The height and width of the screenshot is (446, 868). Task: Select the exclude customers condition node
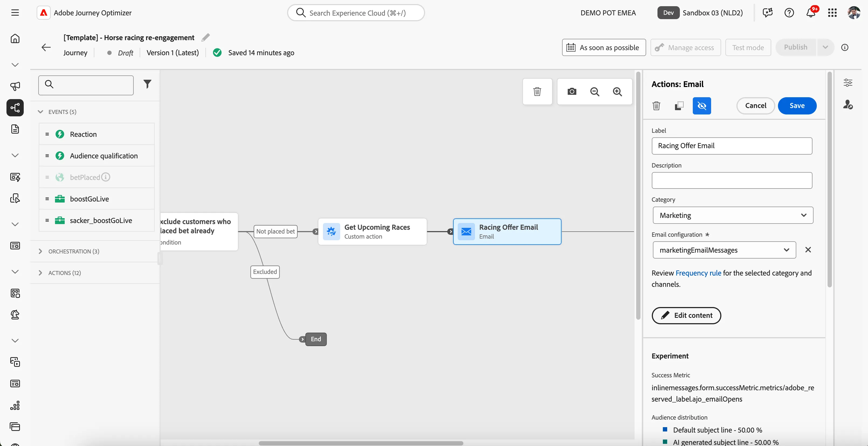click(199, 232)
